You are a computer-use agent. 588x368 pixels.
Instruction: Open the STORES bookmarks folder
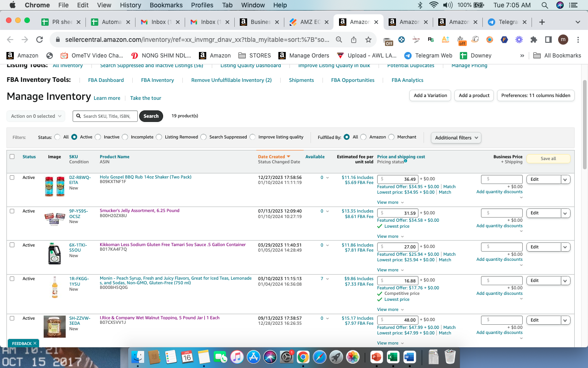255,56
